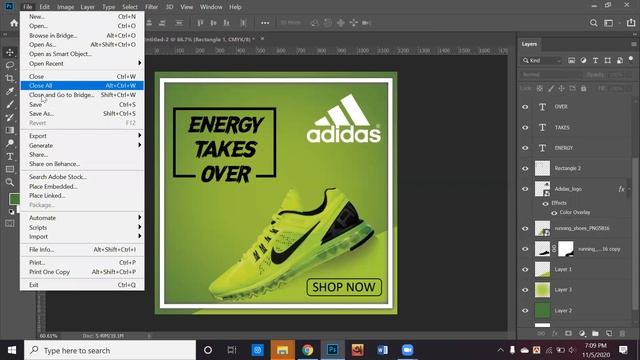The height and width of the screenshot is (360, 640).
Task: Hide Layer 1 visibility eye
Action: coord(525,269)
